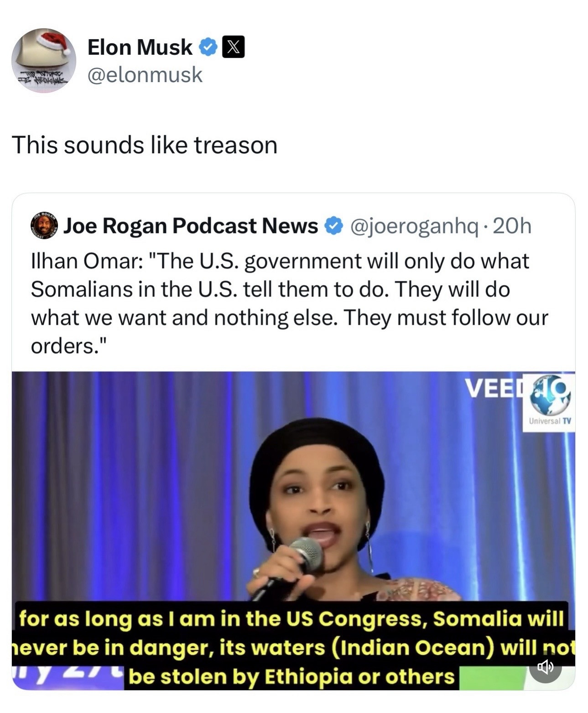Viewport: 588px width, 713px height.
Task: Click the 'be stolen by Ethiopia' caption line
Action: (x=291, y=676)
